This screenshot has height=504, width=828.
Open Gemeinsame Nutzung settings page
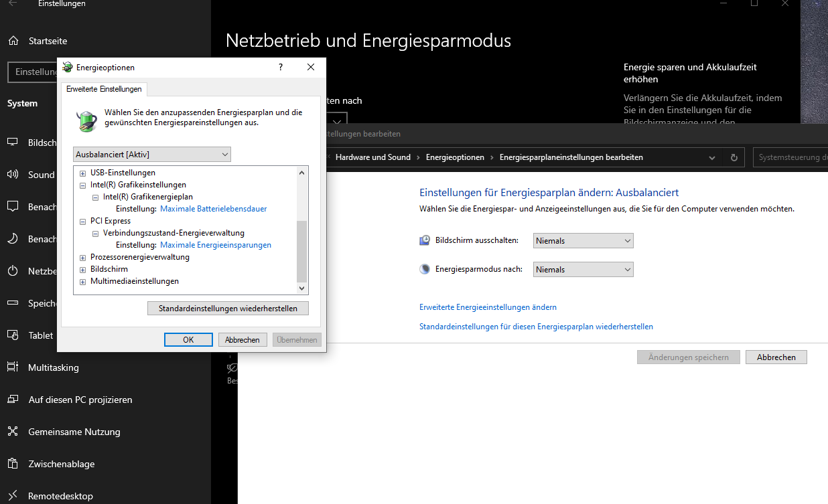pyautogui.click(x=74, y=432)
